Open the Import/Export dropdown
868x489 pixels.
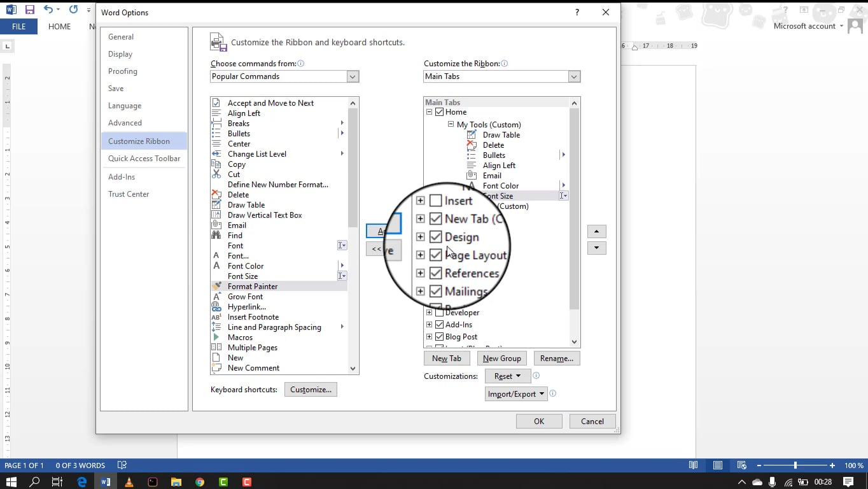point(516,394)
